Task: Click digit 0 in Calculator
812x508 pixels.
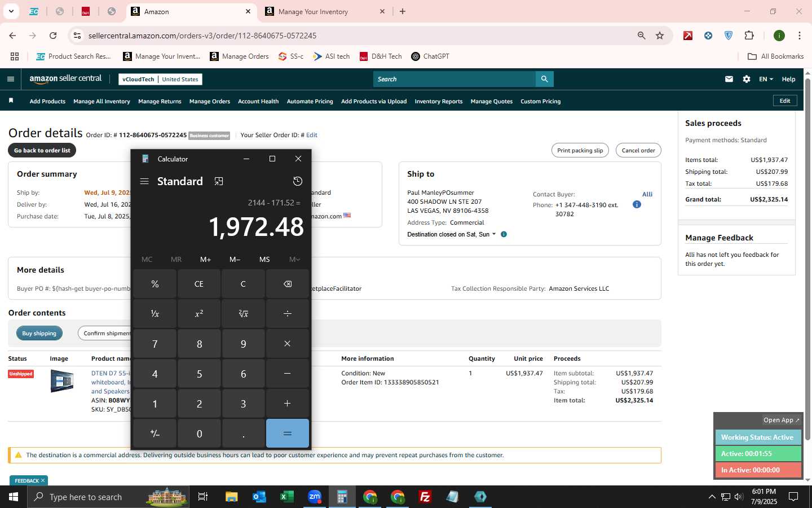Action: click(x=199, y=433)
